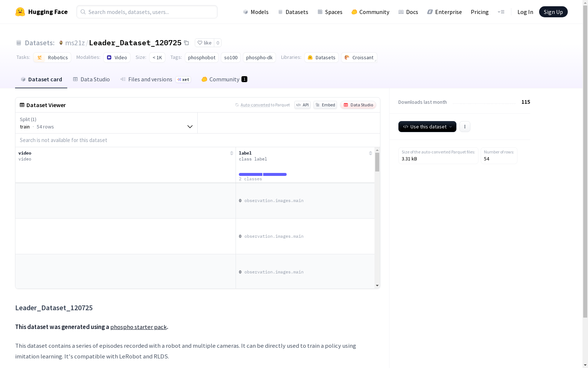This screenshot has height=368, width=588.
Task: Click the Downloads last month count 115
Action: (526, 102)
